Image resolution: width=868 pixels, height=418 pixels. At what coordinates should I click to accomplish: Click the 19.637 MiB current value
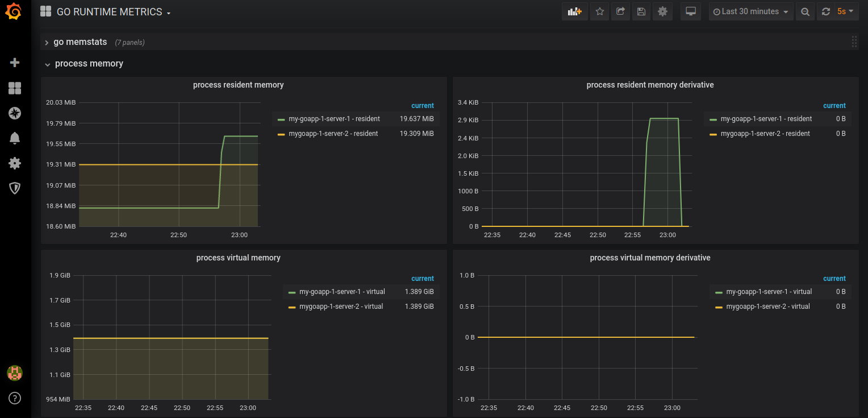click(416, 119)
